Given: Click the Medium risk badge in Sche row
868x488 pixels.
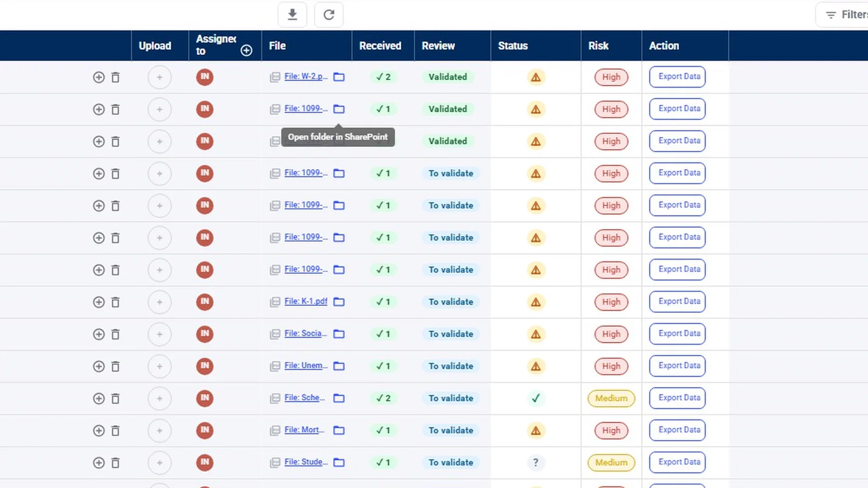Looking at the screenshot, I should [x=611, y=398].
